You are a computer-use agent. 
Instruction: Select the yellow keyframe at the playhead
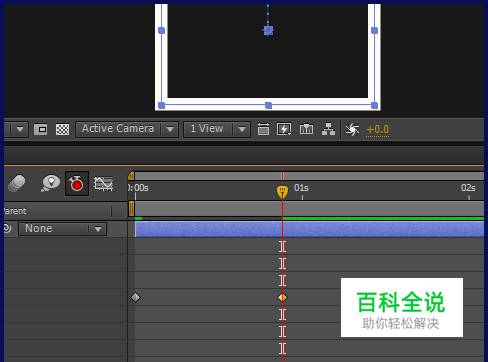tap(282, 297)
